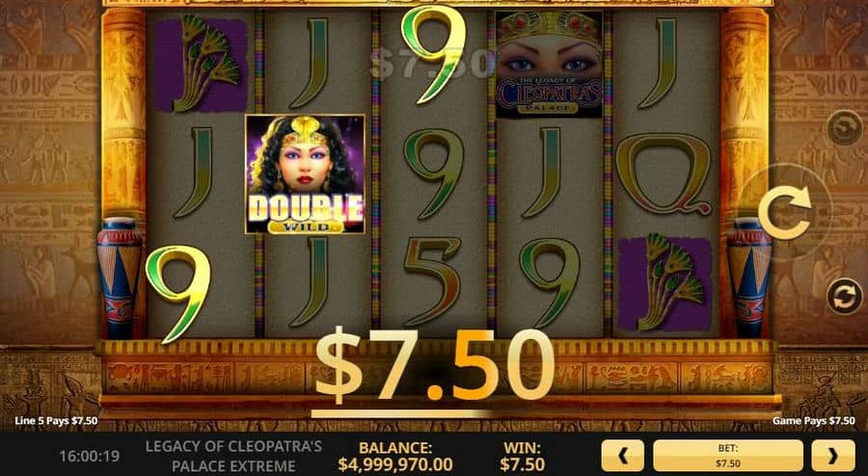Decrease the bet with left arrow
Viewport: 868px width, 476px height.
coord(623,456)
